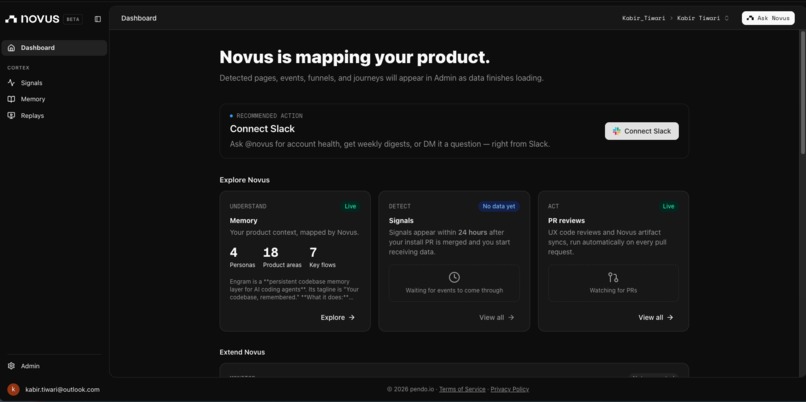Screen dimensions: 806x402
Task: Click the RECOMMENDED ACTION label
Action: 269,116
